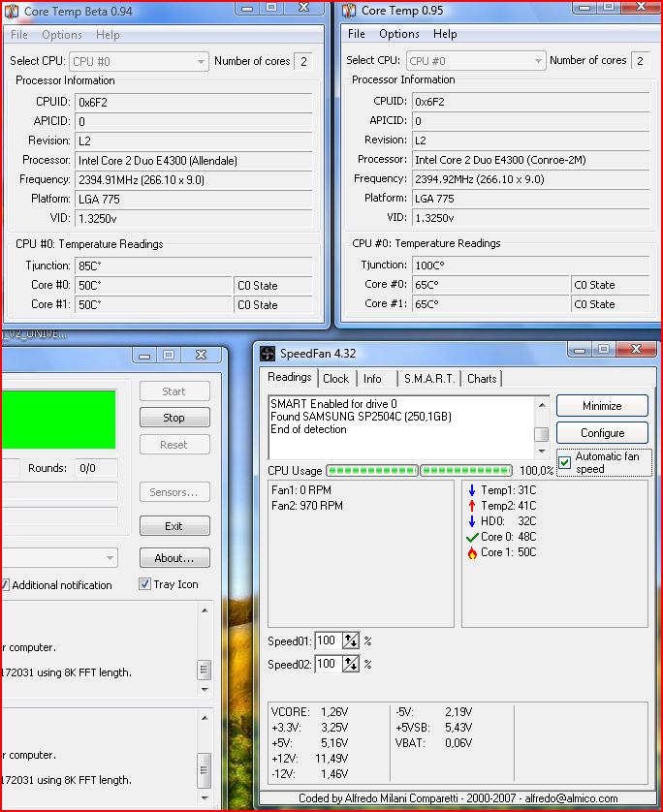Click the blue down arrow beside HD0

point(472,521)
